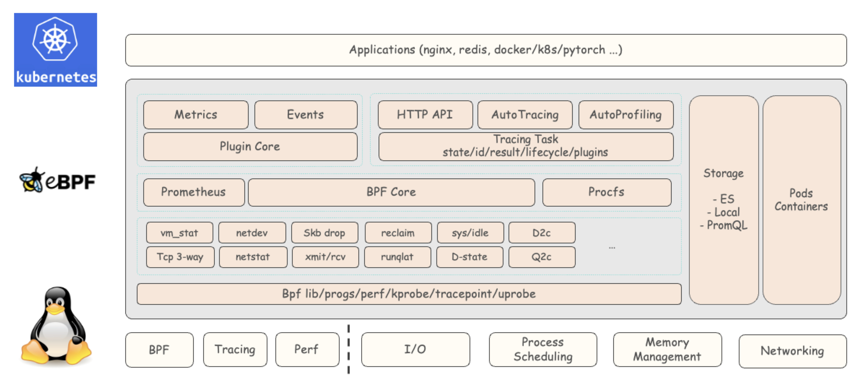The image size is (868, 385).
Task: Select the Skb drop plugin box
Action: [x=325, y=233]
